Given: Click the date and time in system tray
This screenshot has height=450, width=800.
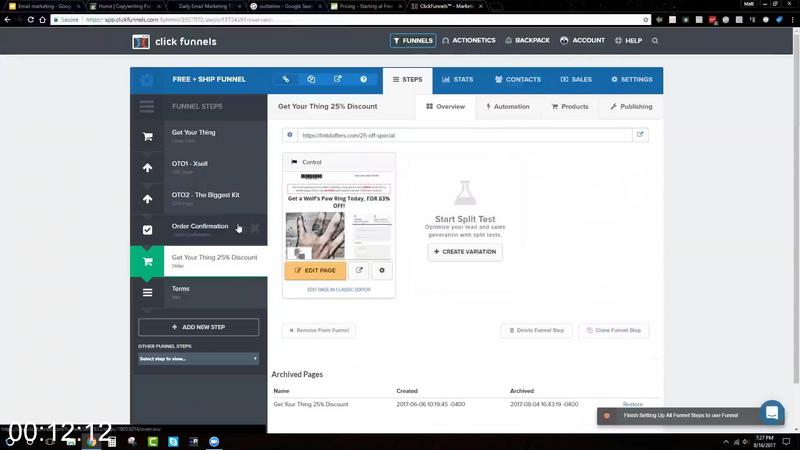Looking at the screenshot, I should point(764,441).
